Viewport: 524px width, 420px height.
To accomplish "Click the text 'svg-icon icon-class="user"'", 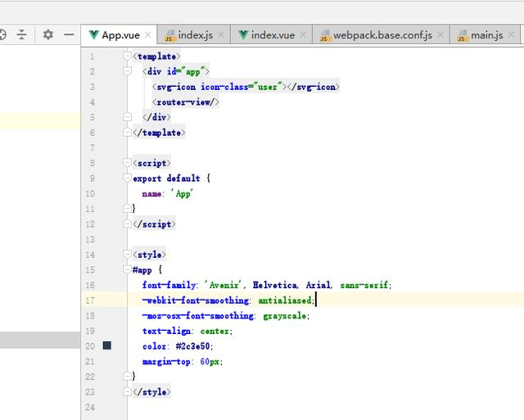I will (x=219, y=87).
